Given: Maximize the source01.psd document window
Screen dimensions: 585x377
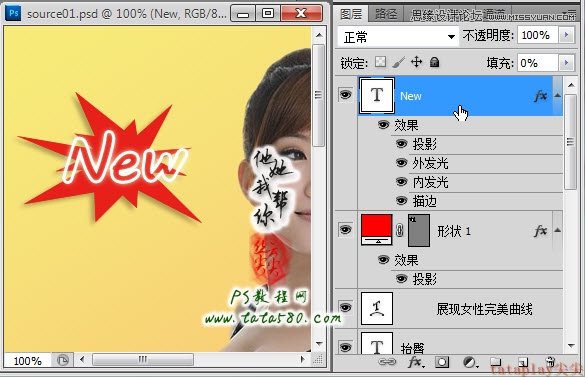Looking at the screenshot, I should pyautogui.click(x=268, y=13).
